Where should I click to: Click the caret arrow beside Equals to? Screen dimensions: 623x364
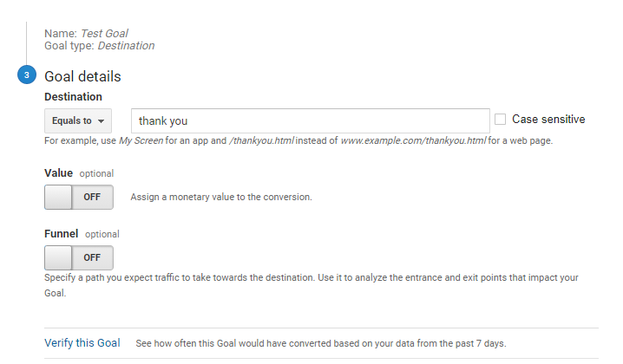click(x=102, y=121)
